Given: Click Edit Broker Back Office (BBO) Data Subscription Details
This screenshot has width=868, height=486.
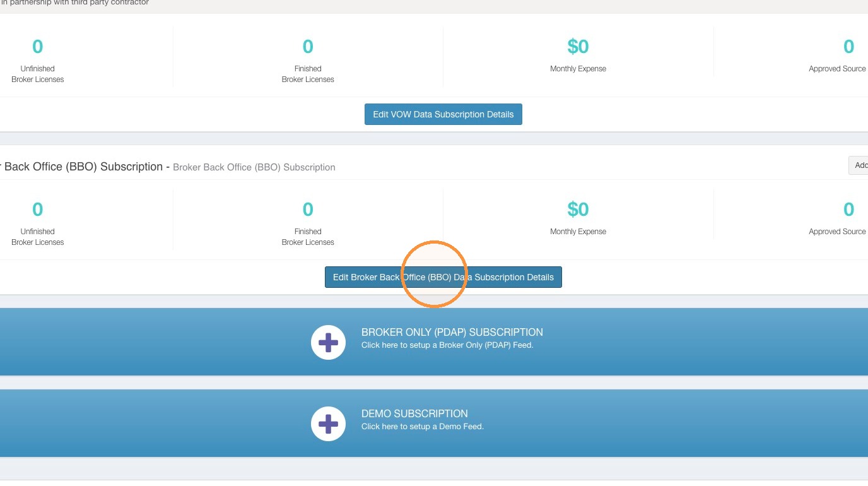Looking at the screenshot, I should pos(443,277).
